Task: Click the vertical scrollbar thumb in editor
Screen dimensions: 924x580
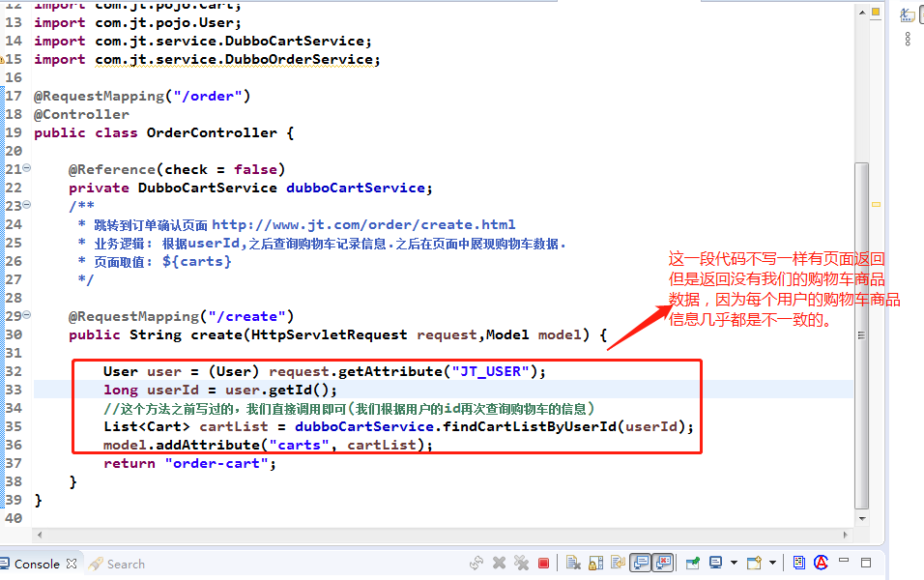Action: 862,334
